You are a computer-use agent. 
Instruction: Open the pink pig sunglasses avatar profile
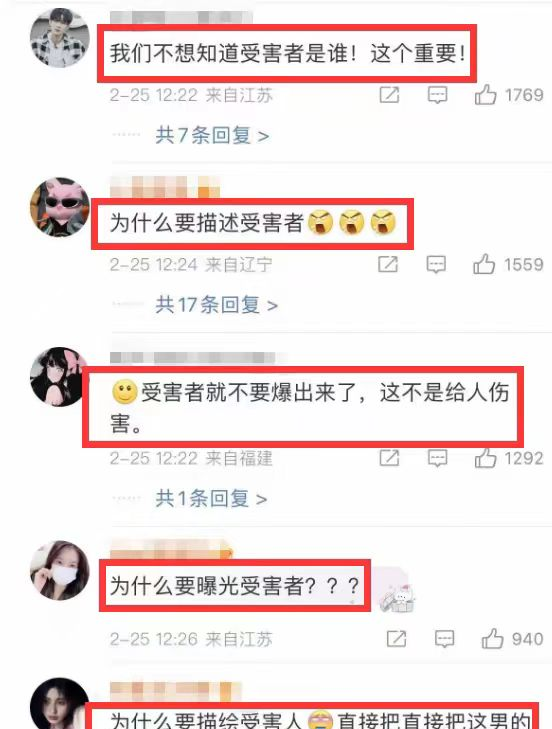60,207
